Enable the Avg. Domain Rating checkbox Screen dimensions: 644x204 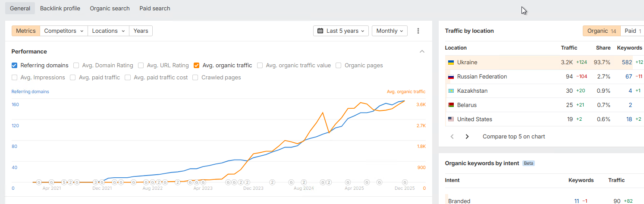pos(76,66)
